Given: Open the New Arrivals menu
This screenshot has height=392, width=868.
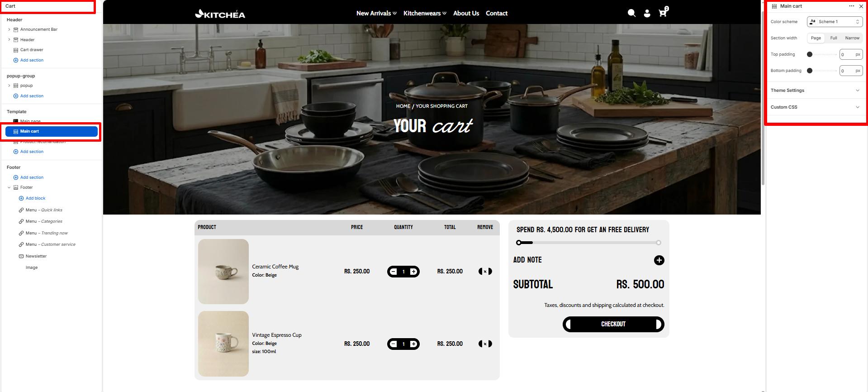Looking at the screenshot, I should (376, 13).
